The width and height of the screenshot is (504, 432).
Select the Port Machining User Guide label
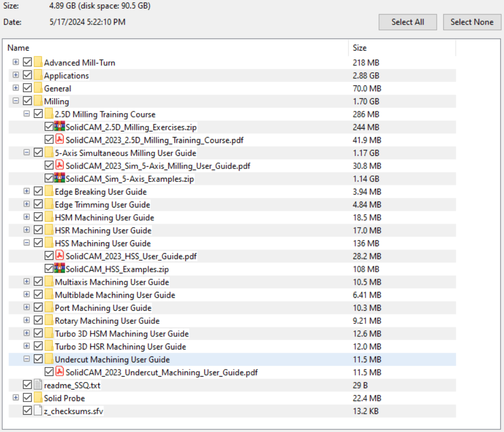tap(103, 308)
